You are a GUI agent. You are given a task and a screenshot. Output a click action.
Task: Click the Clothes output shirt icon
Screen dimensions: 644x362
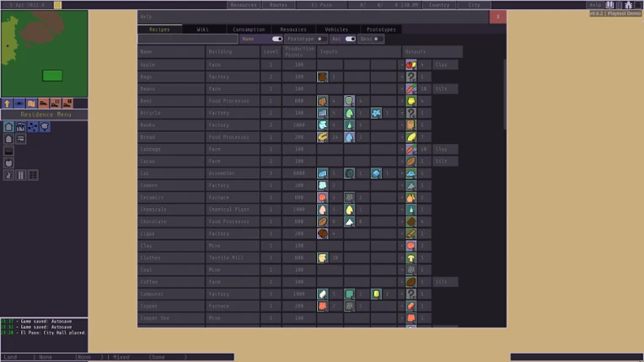411,258
